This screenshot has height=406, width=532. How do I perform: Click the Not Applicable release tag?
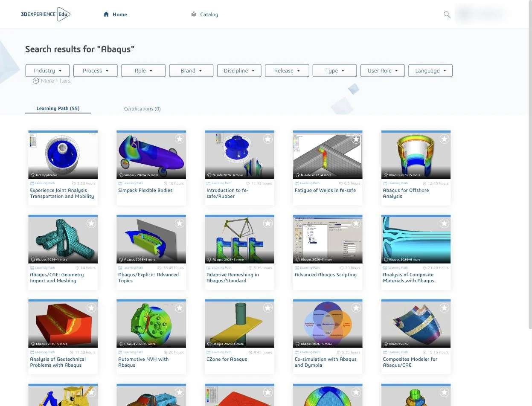click(x=44, y=175)
